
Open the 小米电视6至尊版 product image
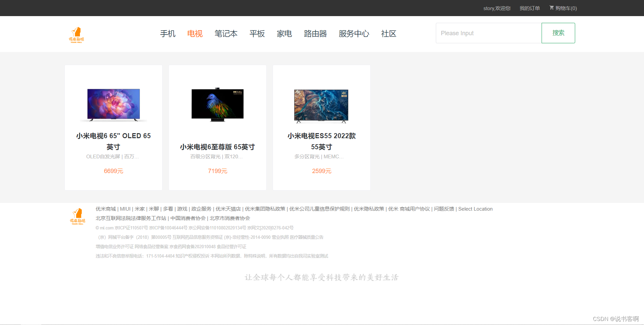coord(218,105)
